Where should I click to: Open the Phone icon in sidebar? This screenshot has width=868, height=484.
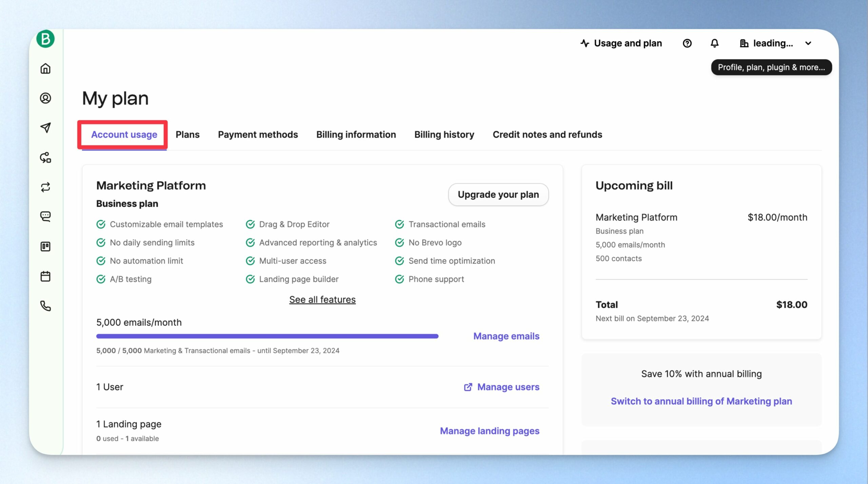click(45, 306)
